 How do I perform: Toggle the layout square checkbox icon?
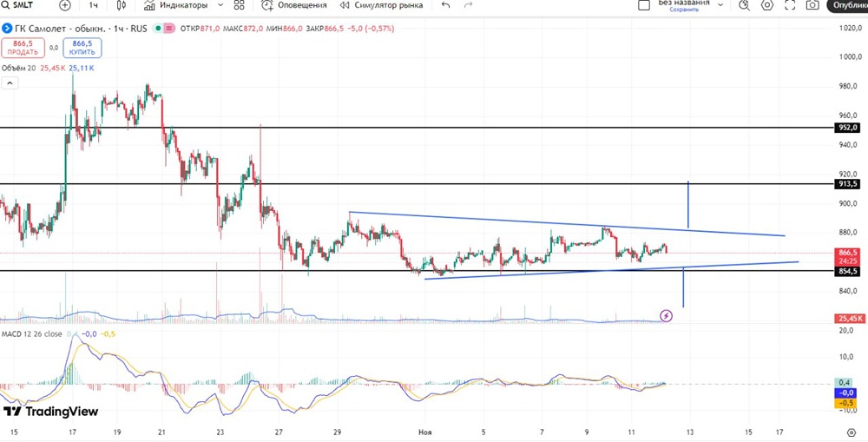point(644,5)
